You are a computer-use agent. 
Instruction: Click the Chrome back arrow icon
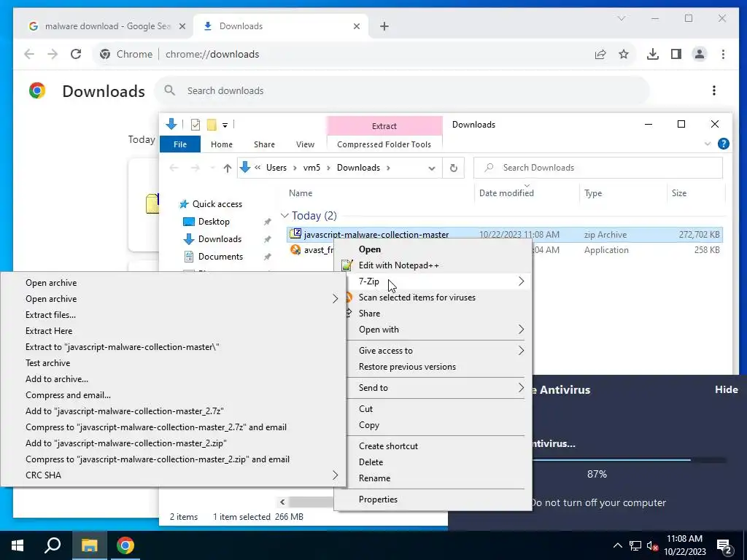(29, 54)
